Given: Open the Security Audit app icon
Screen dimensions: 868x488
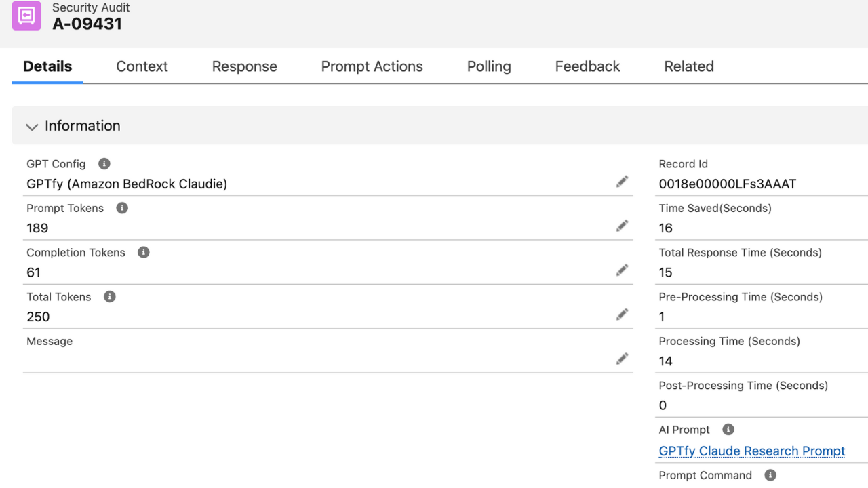Looking at the screenshot, I should [27, 15].
